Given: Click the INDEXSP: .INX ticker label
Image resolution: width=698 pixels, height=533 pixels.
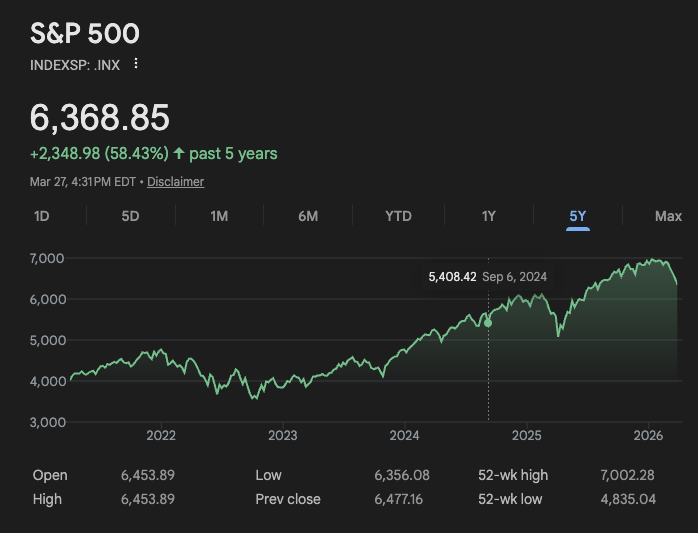Looking at the screenshot, I should coord(75,64).
